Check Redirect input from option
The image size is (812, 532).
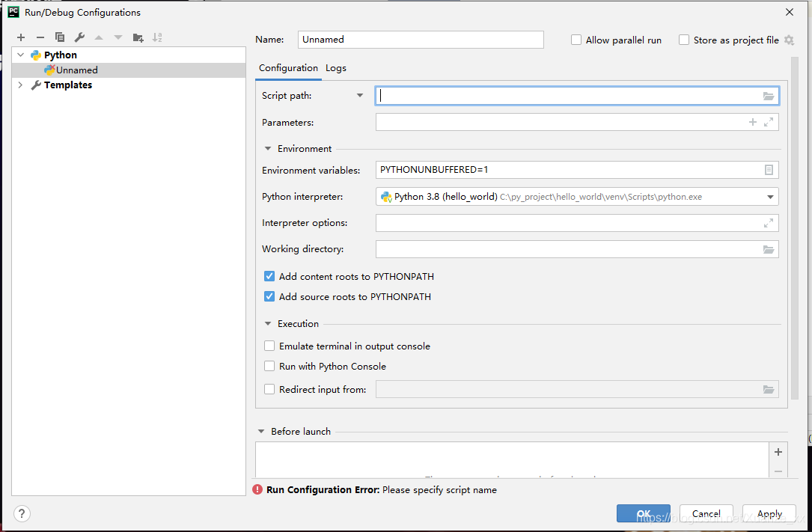coord(269,389)
